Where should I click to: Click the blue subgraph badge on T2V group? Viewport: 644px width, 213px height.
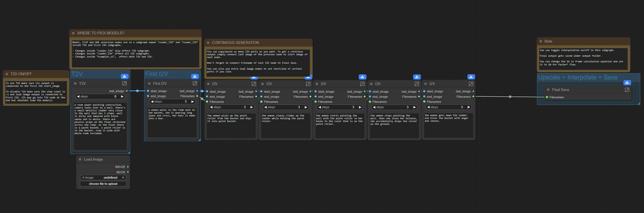[124, 76]
